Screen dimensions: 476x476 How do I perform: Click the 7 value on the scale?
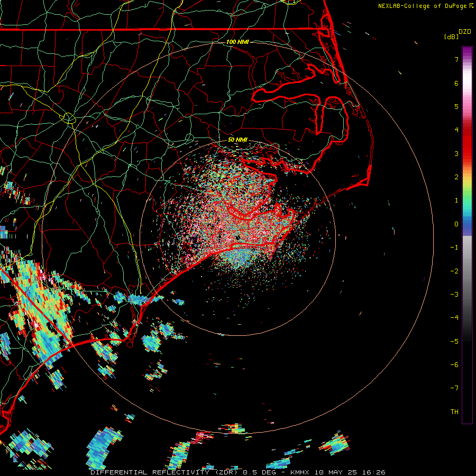(456, 59)
